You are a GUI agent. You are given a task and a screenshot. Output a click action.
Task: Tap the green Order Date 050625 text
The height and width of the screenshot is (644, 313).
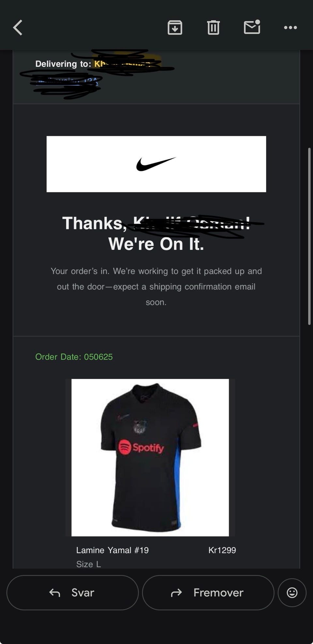click(74, 357)
